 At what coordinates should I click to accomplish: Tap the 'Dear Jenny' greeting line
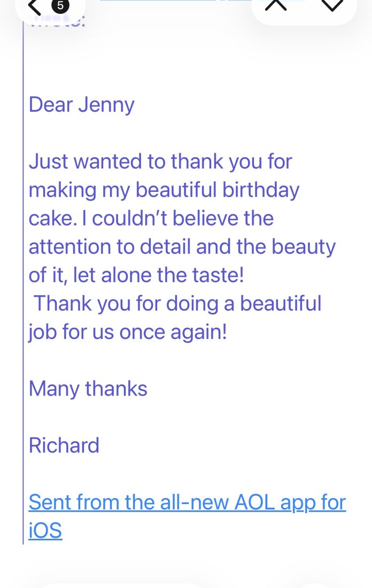pyautogui.click(x=81, y=105)
